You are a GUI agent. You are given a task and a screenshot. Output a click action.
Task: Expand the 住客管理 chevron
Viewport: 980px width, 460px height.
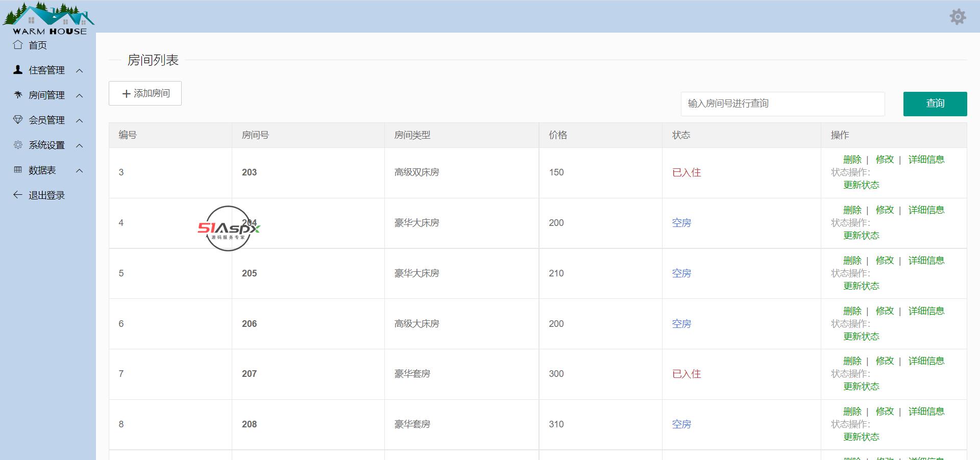coord(80,70)
